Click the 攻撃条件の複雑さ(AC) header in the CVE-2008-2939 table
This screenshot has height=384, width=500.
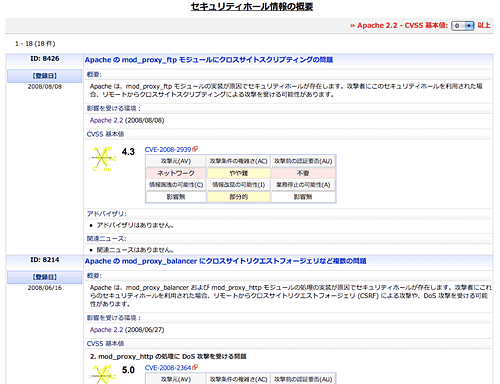238,161
